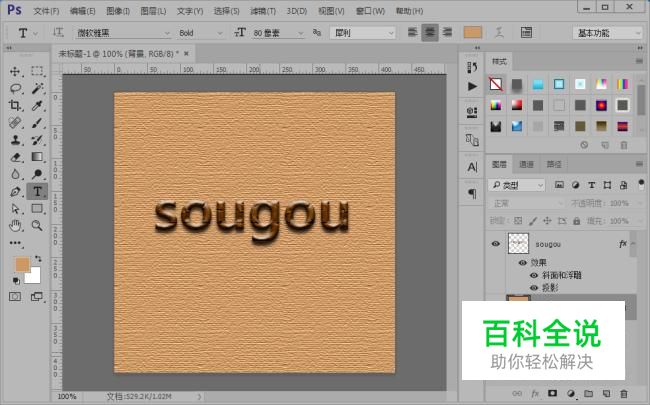Click the create warped text icon

(x=499, y=33)
